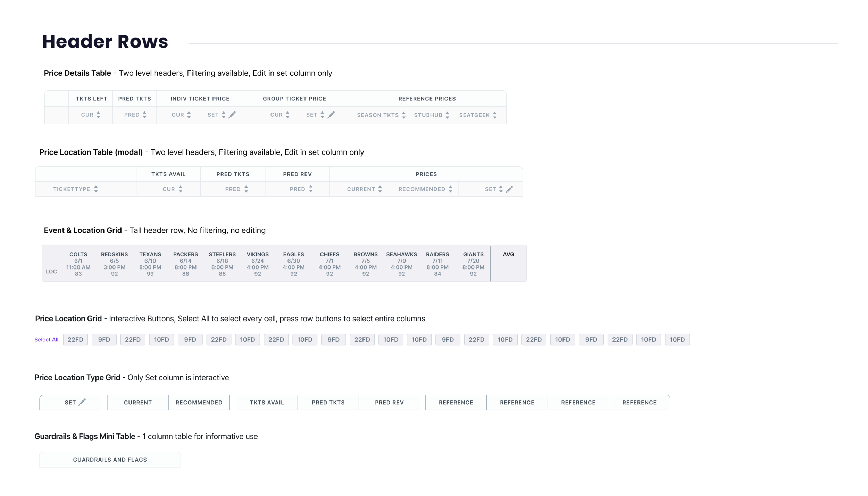Sort CURRENT price column in modal table
Screen dimensions: 868x496
[x=380, y=189]
